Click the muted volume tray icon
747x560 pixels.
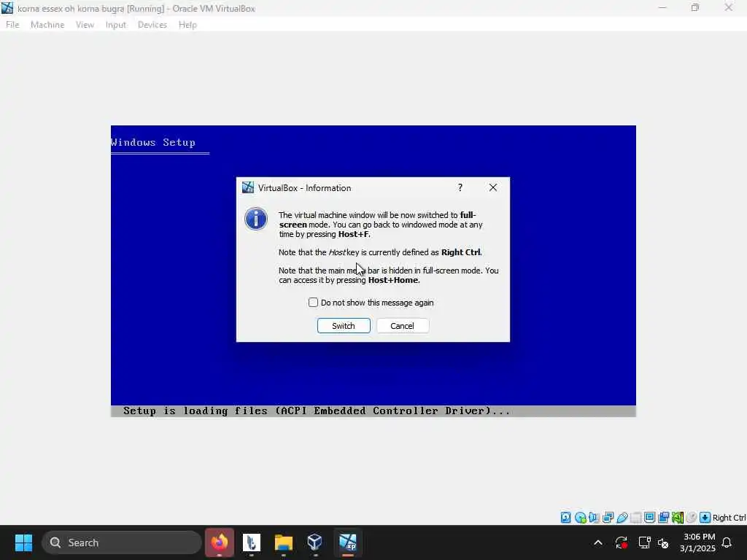tap(662, 542)
